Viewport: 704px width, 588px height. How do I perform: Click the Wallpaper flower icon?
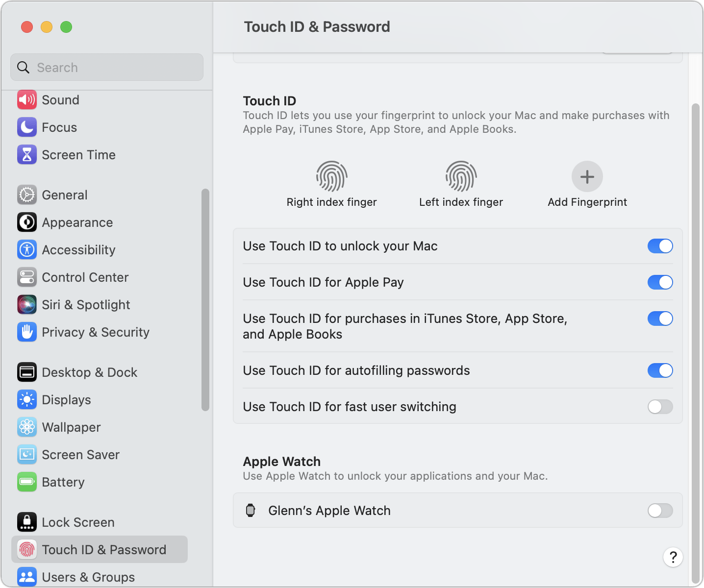pyautogui.click(x=26, y=427)
